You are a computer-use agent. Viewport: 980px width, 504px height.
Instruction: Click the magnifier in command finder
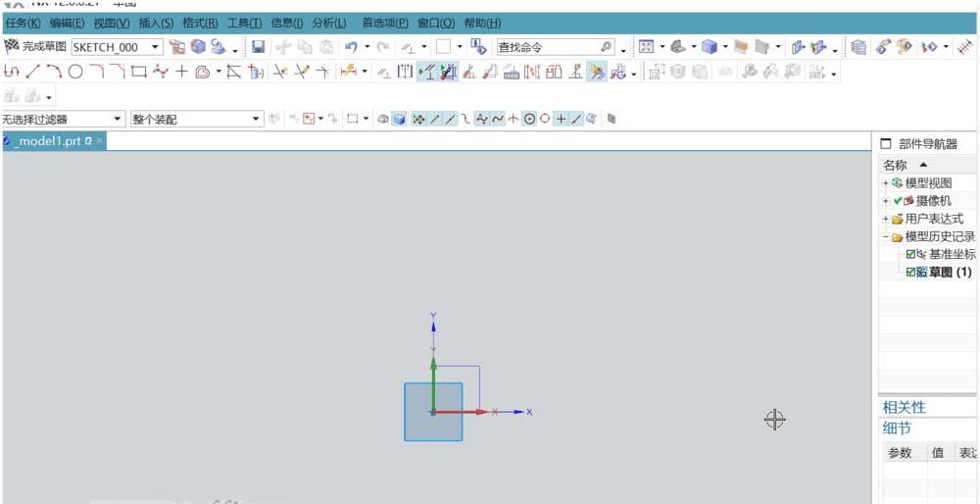606,47
